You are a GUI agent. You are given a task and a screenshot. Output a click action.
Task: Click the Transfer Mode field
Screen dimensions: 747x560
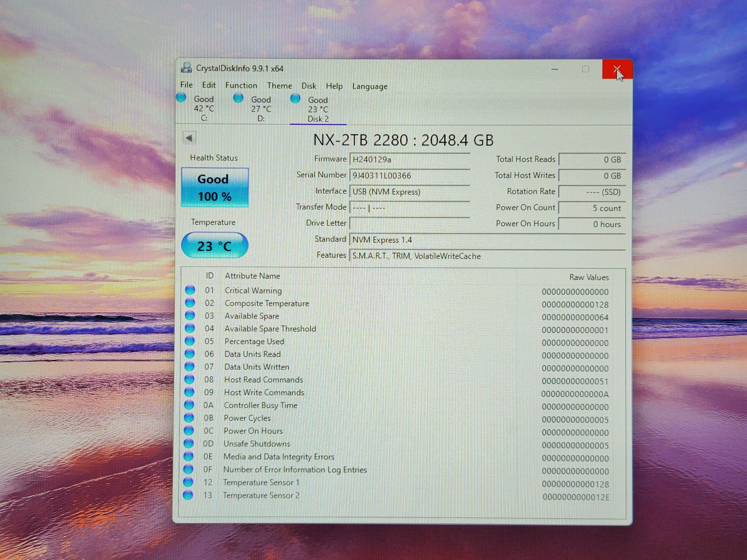coord(410,208)
